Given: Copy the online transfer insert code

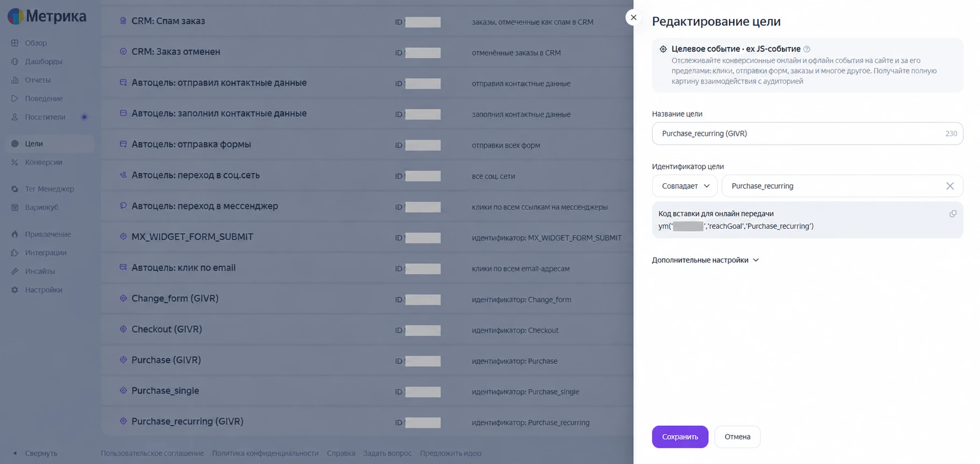Looking at the screenshot, I should pos(953,214).
